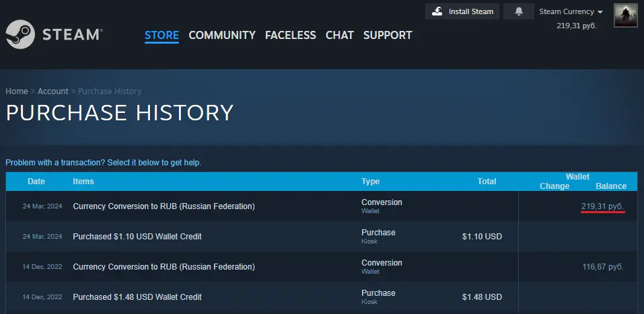The image size is (644, 314).
Task: Open the notifications bell icon
Action: click(518, 11)
